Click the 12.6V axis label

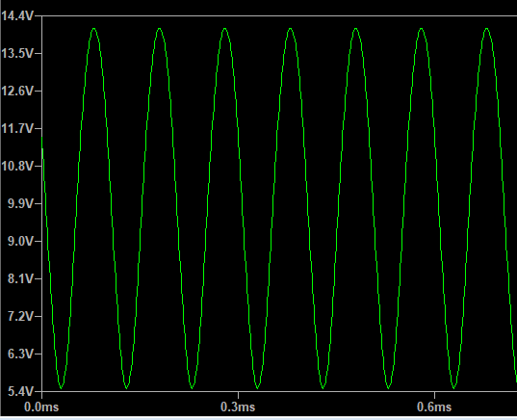tap(17, 91)
